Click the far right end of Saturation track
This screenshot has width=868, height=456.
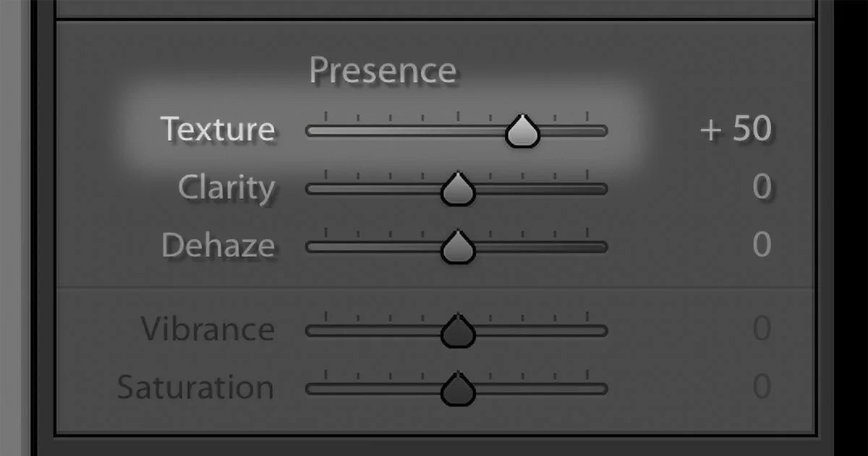click(603, 389)
